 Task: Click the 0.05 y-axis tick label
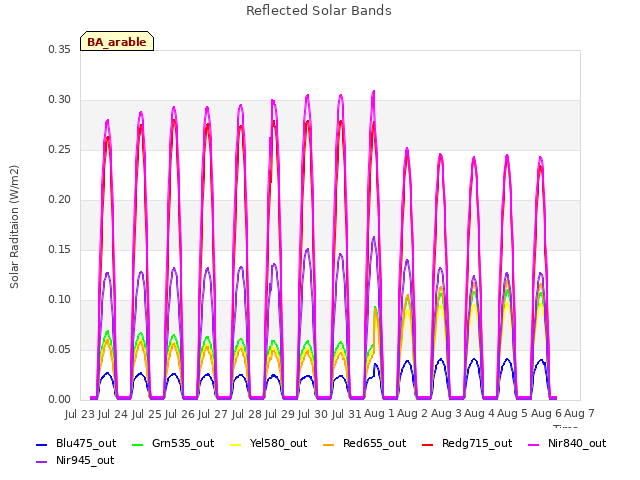(60, 349)
